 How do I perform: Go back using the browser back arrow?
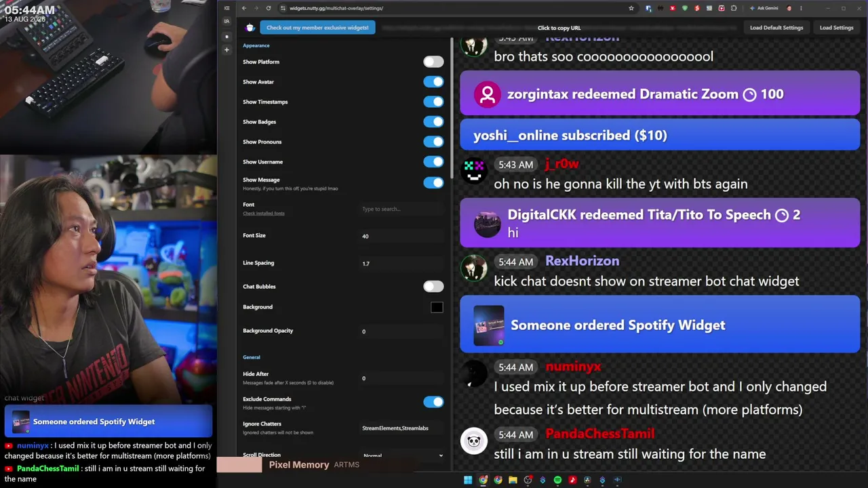244,8
